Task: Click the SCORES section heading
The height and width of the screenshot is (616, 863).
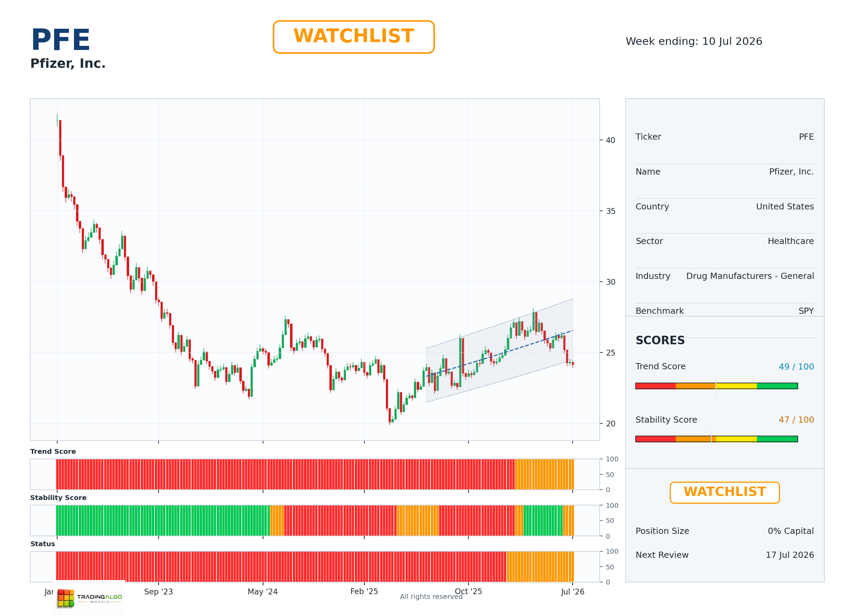Action: click(660, 340)
